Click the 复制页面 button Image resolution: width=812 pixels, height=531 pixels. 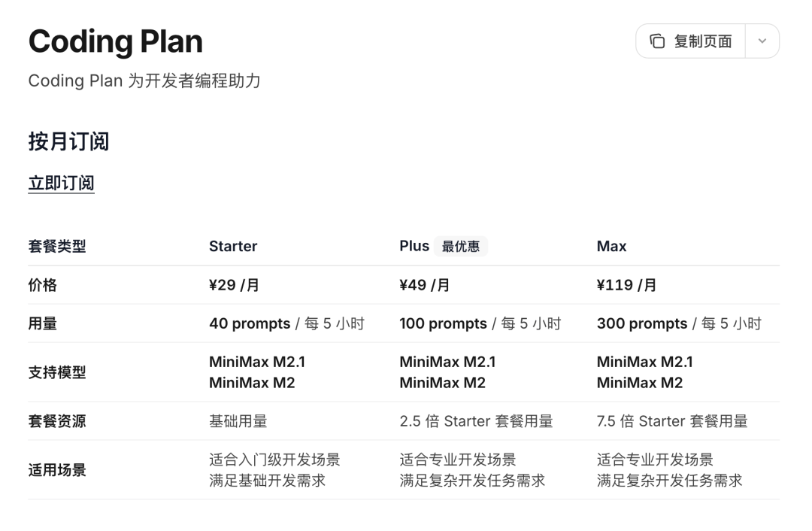[689, 41]
